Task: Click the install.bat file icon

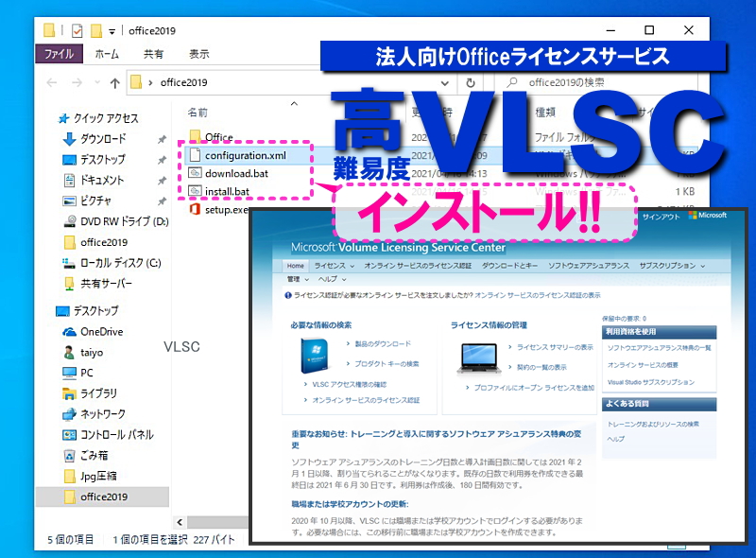Action: click(x=195, y=191)
